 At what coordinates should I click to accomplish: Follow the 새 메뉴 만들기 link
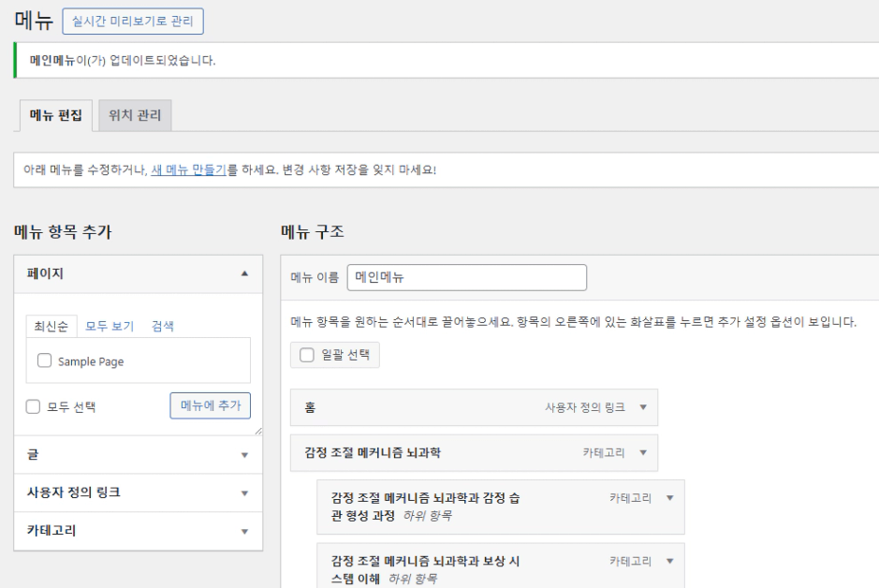[x=188, y=170]
